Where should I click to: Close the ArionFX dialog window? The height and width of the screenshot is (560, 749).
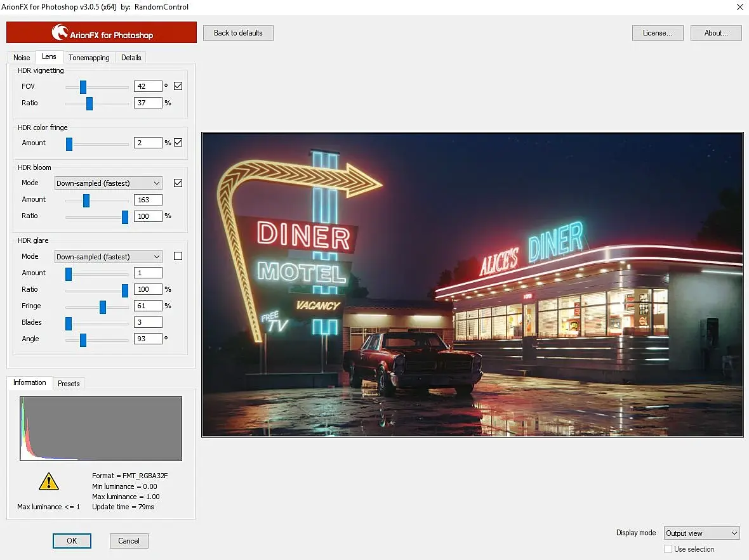click(x=739, y=7)
